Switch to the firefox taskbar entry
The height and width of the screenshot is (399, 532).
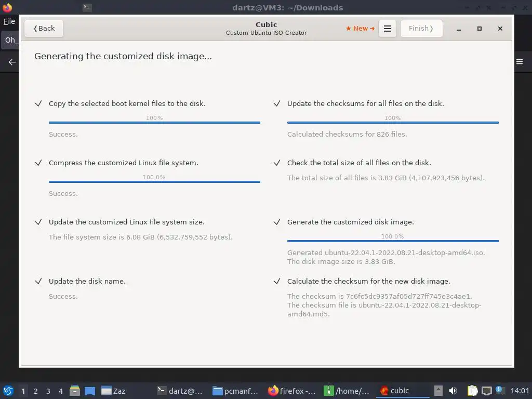point(292,391)
